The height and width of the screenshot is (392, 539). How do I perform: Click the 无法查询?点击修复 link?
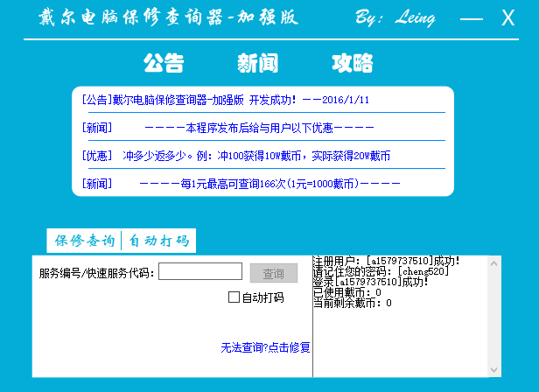(x=265, y=347)
